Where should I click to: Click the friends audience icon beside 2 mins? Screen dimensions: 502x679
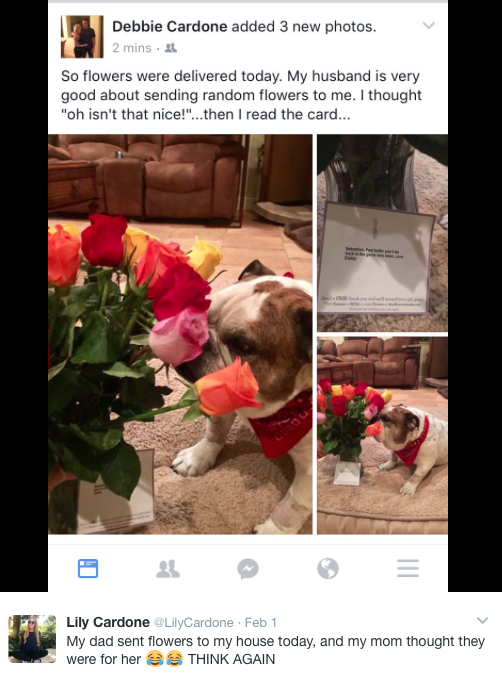(x=171, y=48)
